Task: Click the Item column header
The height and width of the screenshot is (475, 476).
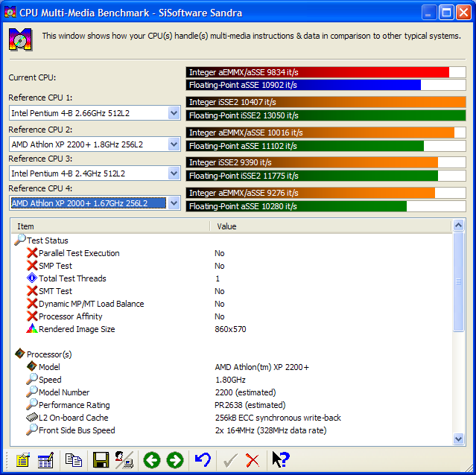Action: click(110, 226)
